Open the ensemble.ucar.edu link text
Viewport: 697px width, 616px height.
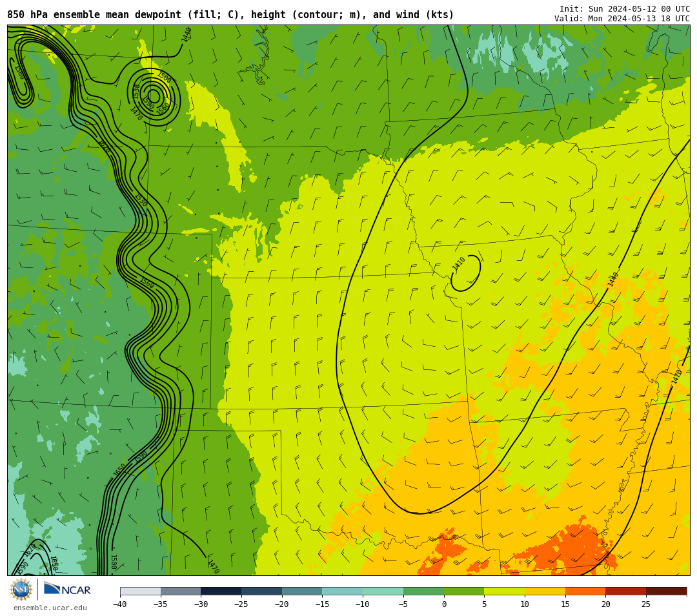click(x=50, y=608)
